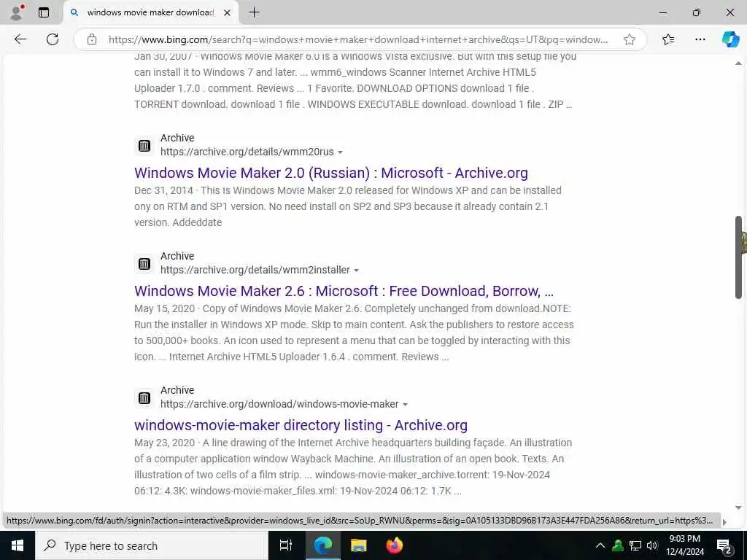Open the notification center icon
The height and width of the screenshot is (560, 747).
[724, 546]
